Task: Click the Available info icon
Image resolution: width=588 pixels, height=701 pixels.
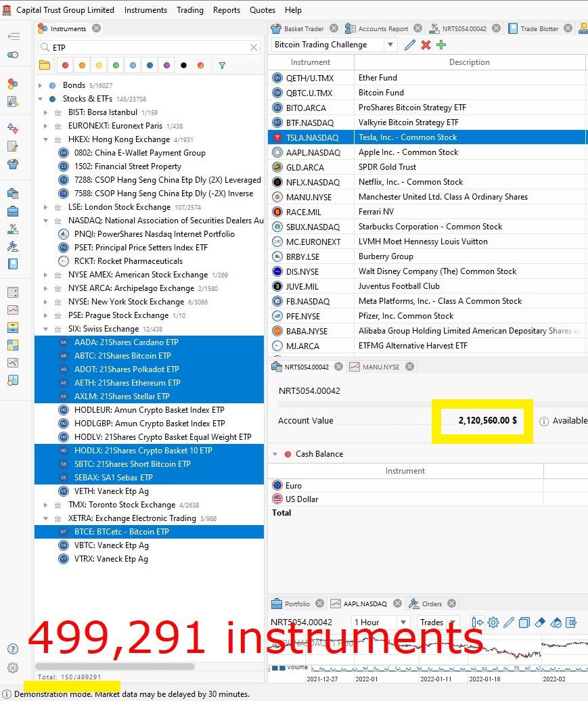Action: point(544,421)
